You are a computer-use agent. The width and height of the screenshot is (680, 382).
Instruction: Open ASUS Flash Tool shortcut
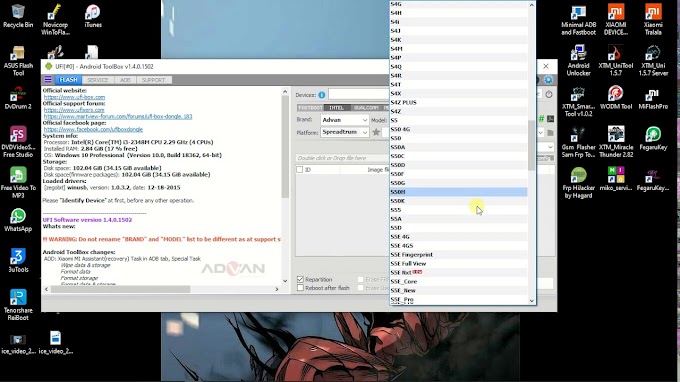pos(18,61)
